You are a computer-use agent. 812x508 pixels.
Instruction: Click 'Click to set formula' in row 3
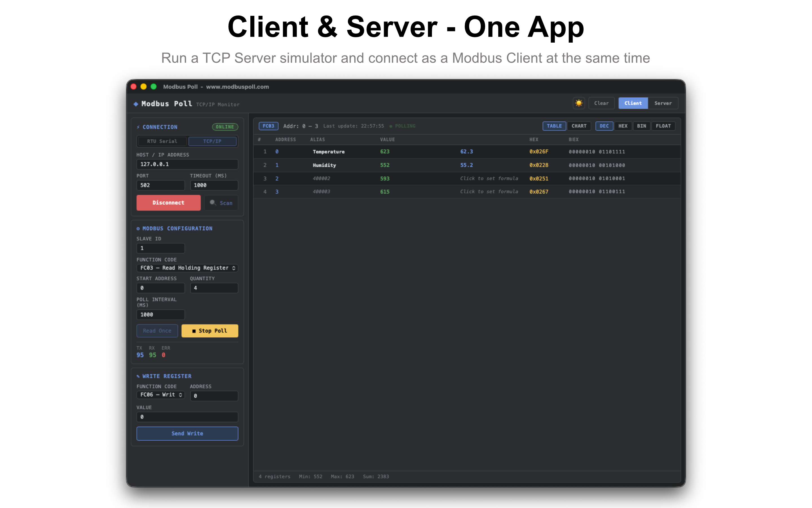[489, 178]
